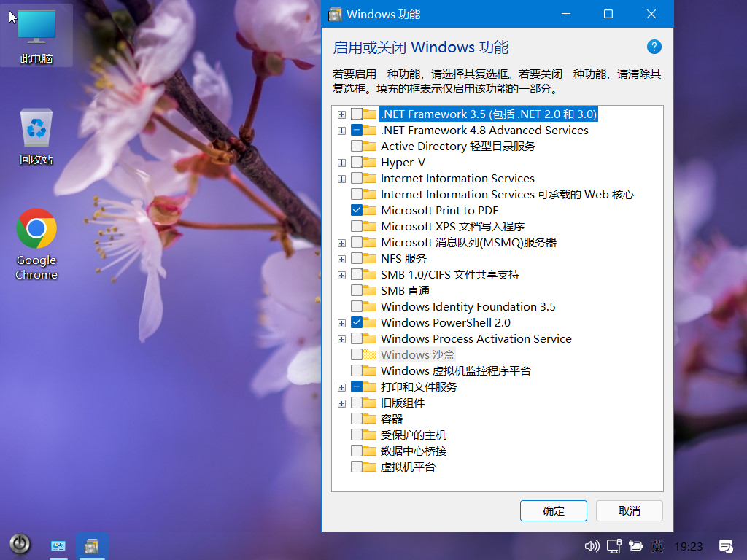Viewport: 747px width, 560px height.
Task: Expand Microsoft 消息队列(MSMQ)服务器 node
Action: pyautogui.click(x=341, y=243)
